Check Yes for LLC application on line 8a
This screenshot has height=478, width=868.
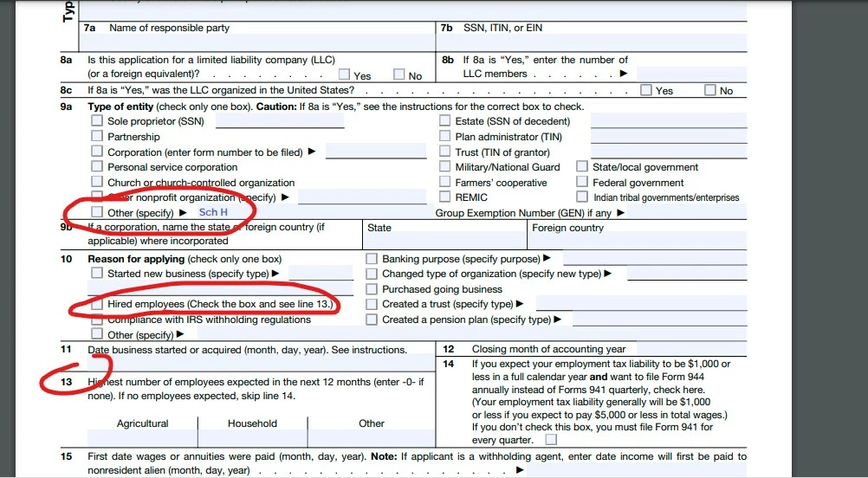click(344, 74)
